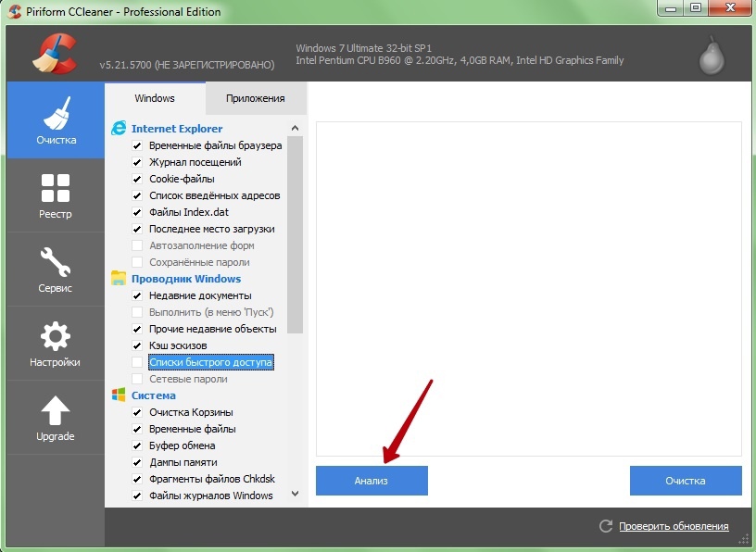756x552 pixels.
Task: Click the Internet Explorer section icon
Action: 119,129
